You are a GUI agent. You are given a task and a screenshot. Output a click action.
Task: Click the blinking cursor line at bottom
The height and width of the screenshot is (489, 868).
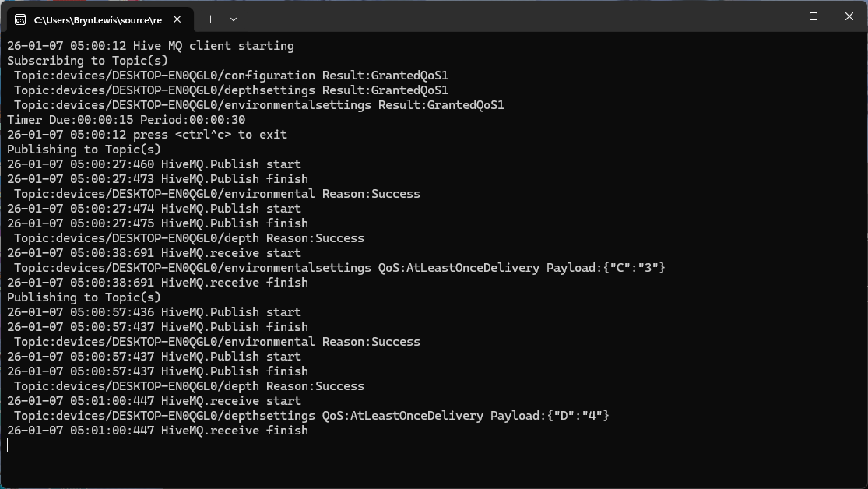coord(9,445)
